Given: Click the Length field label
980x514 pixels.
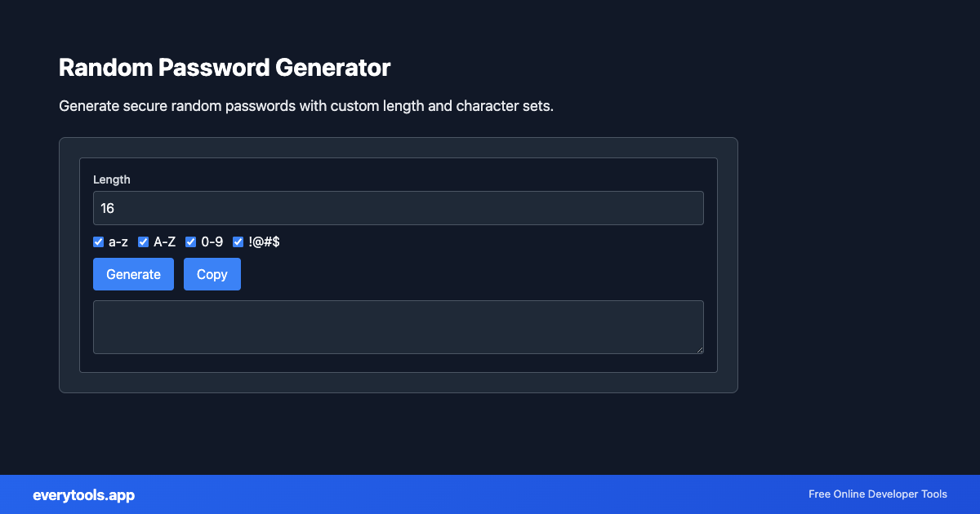Looking at the screenshot, I should pos(112,179).
